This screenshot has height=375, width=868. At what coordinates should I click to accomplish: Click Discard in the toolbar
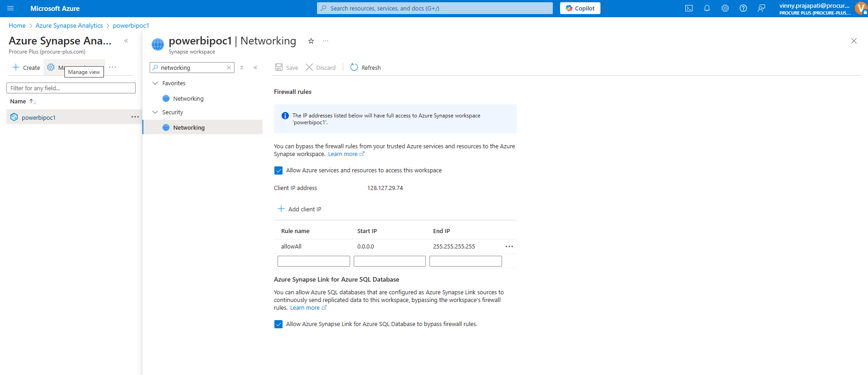tap(321, 68)
